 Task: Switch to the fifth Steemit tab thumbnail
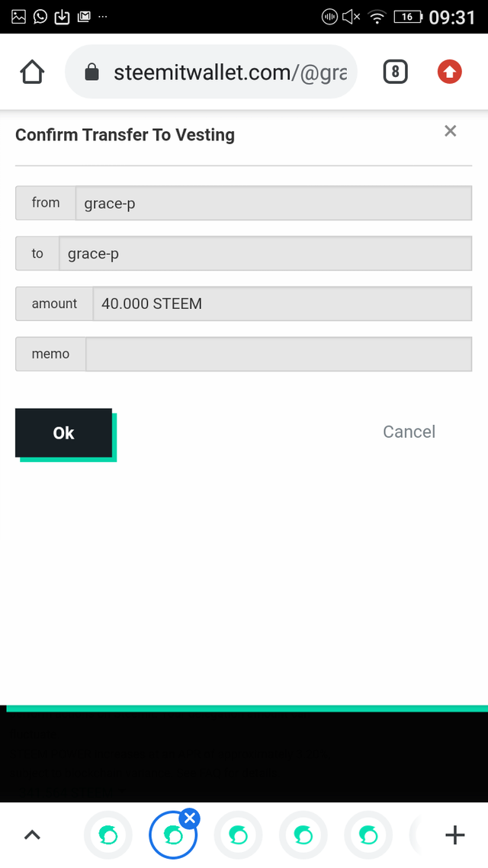pos(368,834)
